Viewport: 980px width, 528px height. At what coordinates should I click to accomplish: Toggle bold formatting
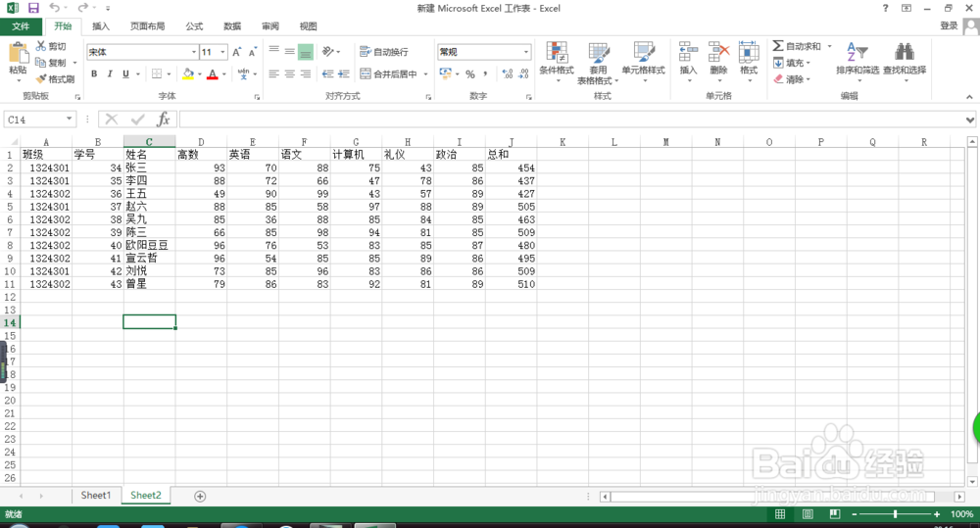(x=94, y=73)
